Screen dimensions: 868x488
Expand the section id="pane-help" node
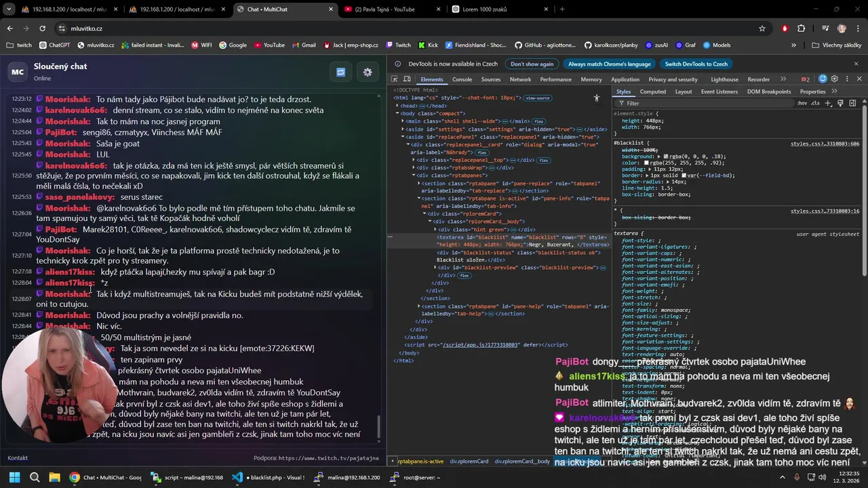coord(420,306)
